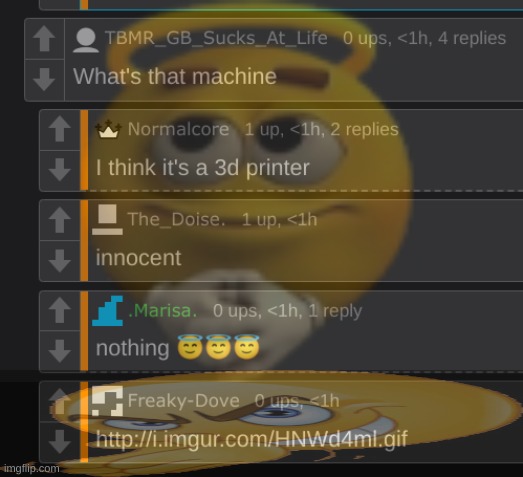Screen dimensions: 523x477
Task: Downvote .Marisa.'s comment
Action: click(x=60, y=351)
